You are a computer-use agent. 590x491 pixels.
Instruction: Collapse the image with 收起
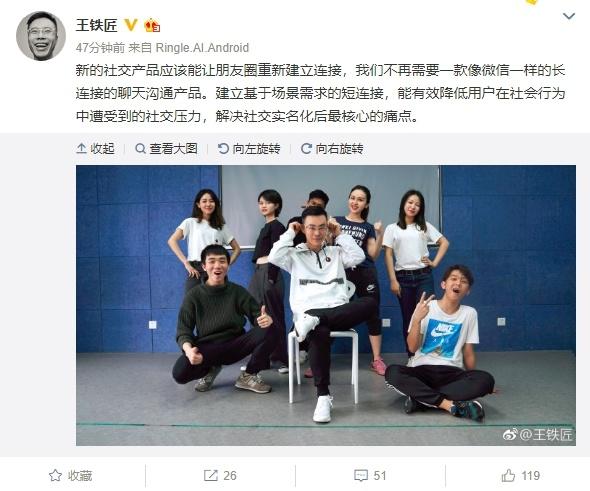(x=95, y=149)
